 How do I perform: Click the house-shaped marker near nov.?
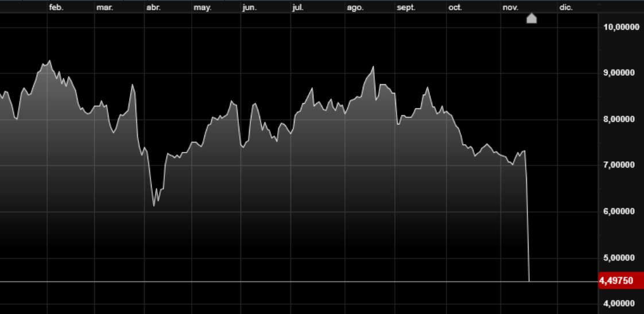click(x=532, y=18)
